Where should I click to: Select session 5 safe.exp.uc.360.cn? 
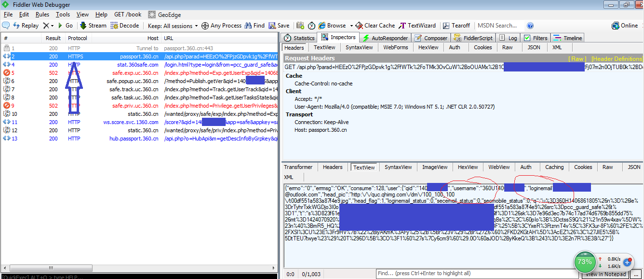139,73
